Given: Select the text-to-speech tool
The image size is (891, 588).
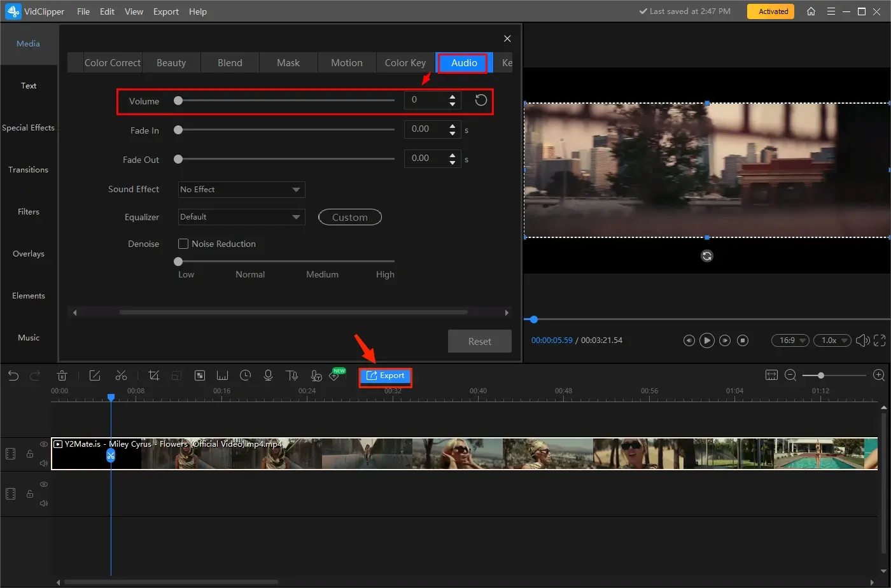Looking at the screenshot, I should [292, 375].
